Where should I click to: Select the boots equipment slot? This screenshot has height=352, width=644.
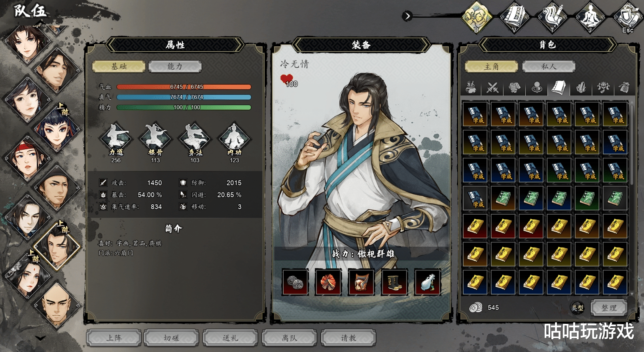395,282
